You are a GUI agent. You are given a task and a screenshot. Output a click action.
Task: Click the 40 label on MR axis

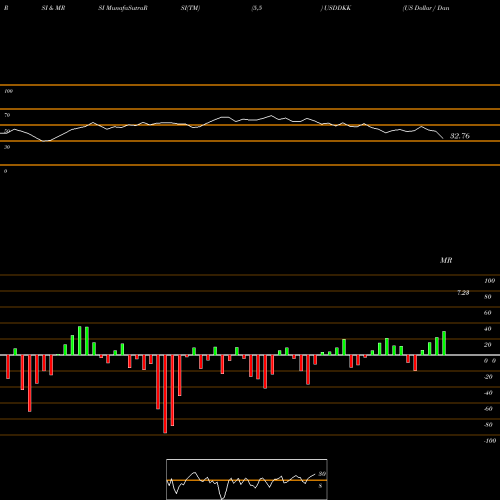click(488, 329)
